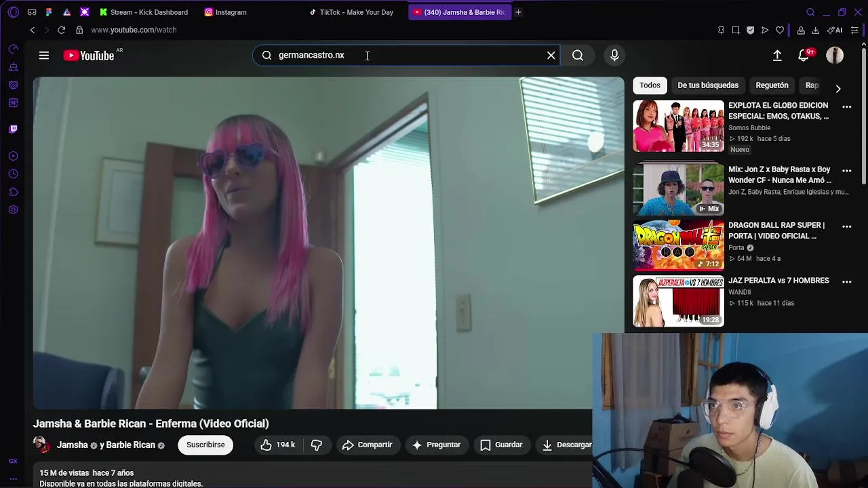The height and width of the screenshot is (488, 868).
Task: Open the sidebar extensions cube icon
Action: click(x=13, y=192)
